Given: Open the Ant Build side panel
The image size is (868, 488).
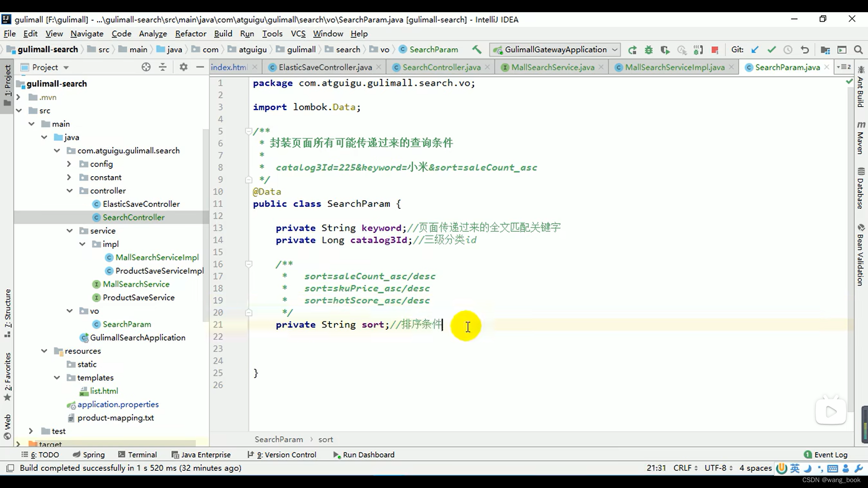Looking at the screenshot, I should [x=861, y=87].
